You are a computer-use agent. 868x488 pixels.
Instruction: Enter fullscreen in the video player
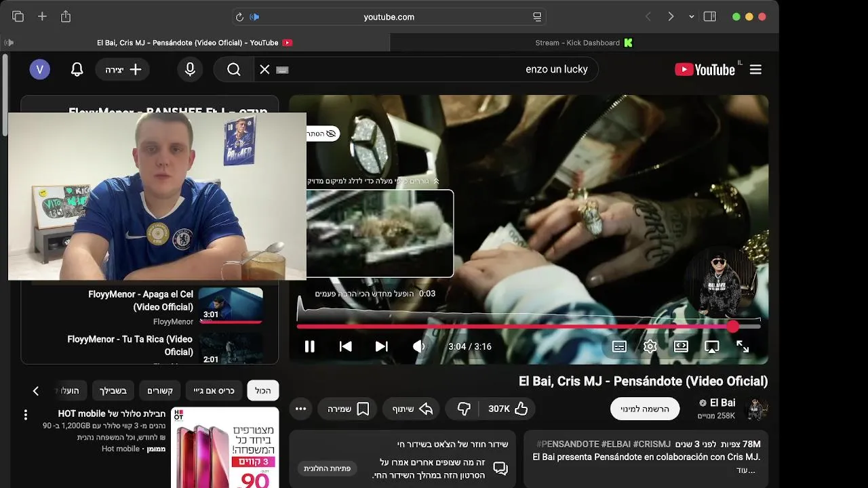(743, 346)
